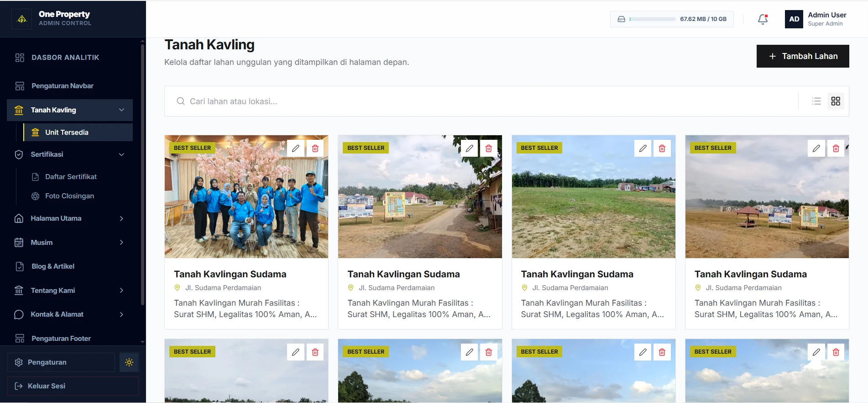Click the storage drive icon in header
This screenshot has width=868, height=403.
[621, 19]
